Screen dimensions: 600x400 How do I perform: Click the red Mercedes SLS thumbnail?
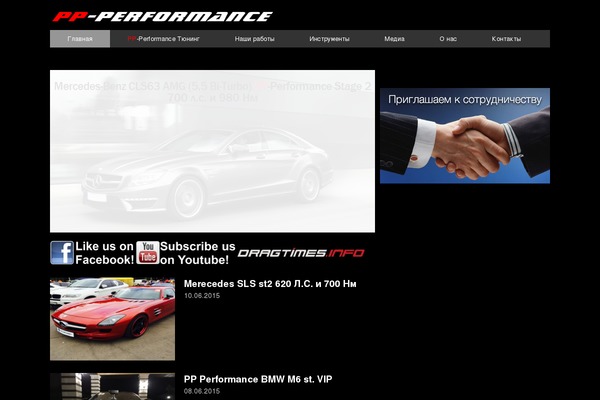coord(112,319)
